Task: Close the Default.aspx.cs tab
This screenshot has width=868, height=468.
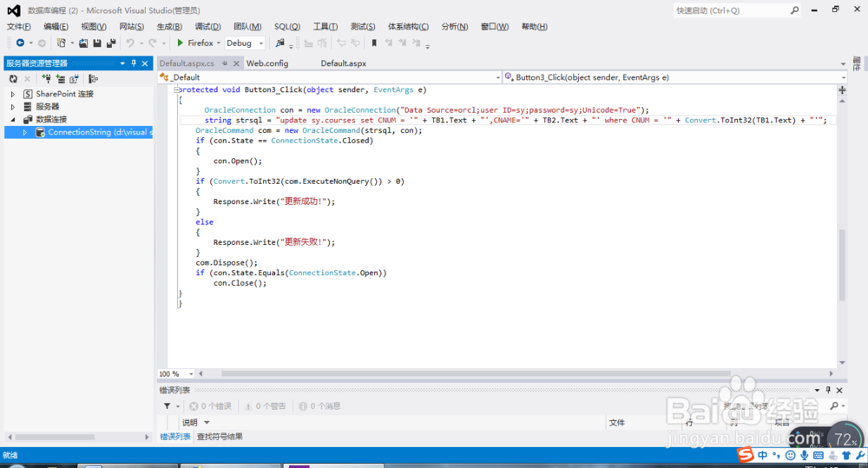Action: coord(236,63)
